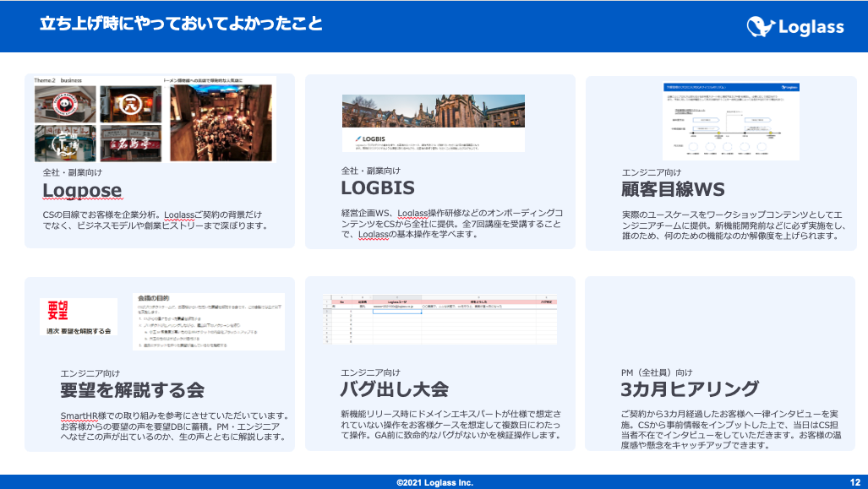Open the crowded night street photo
Viewport: 868px width, 489px height.
point(221,122)
